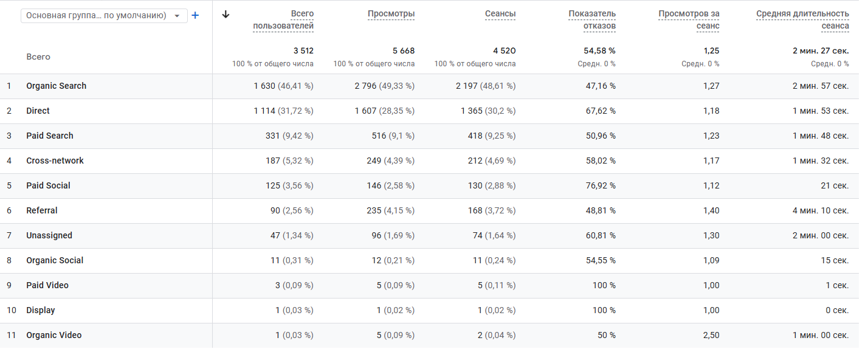Select the Paid Social row
Image resolution: width=868 pixels, height=349 pixels.
(49, 186)
